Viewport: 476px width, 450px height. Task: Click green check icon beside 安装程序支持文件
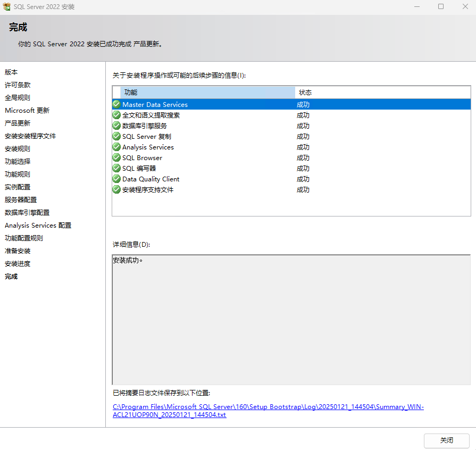(x=116, y=189)
